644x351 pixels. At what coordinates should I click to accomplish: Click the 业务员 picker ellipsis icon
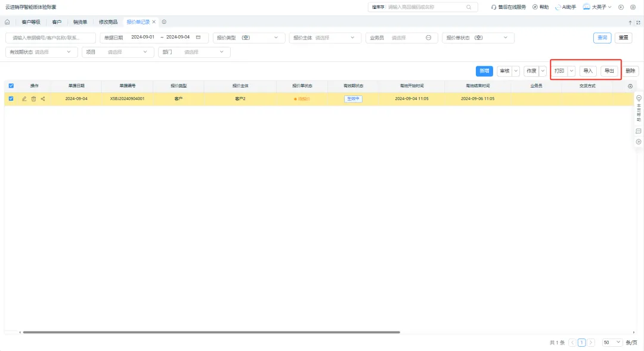[428, 38]
